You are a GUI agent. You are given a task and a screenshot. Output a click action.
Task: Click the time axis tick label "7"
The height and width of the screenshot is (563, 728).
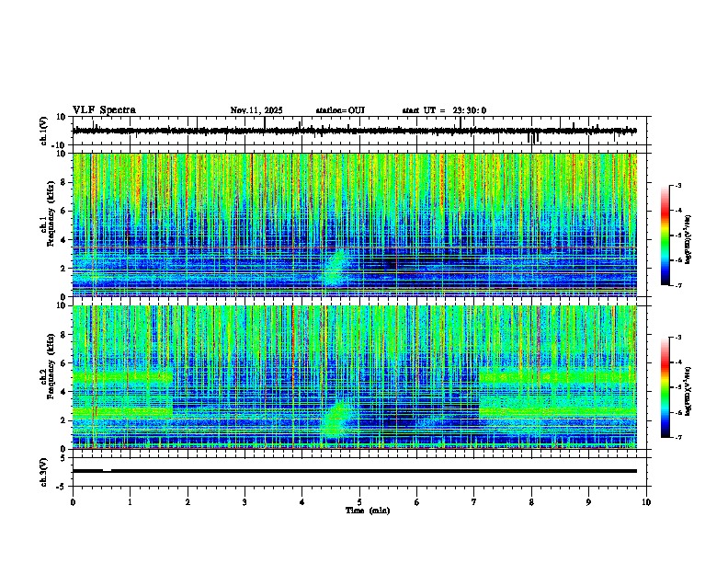(474, 502)
